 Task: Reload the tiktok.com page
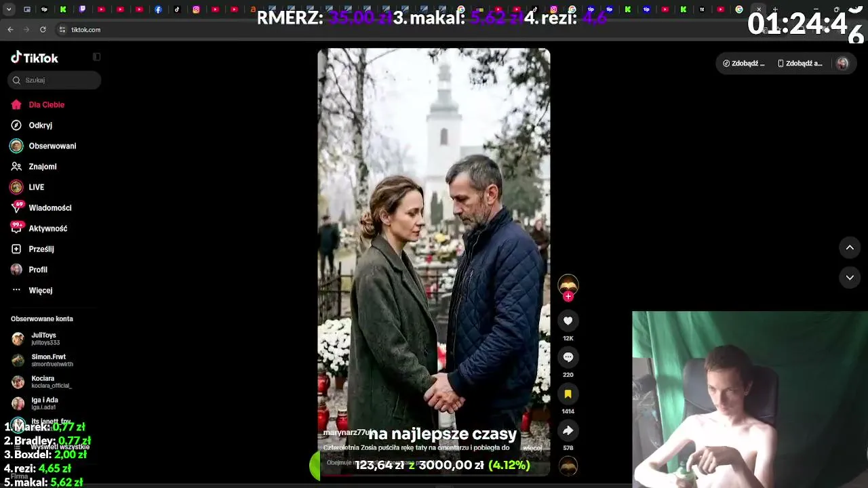(43, 30)
